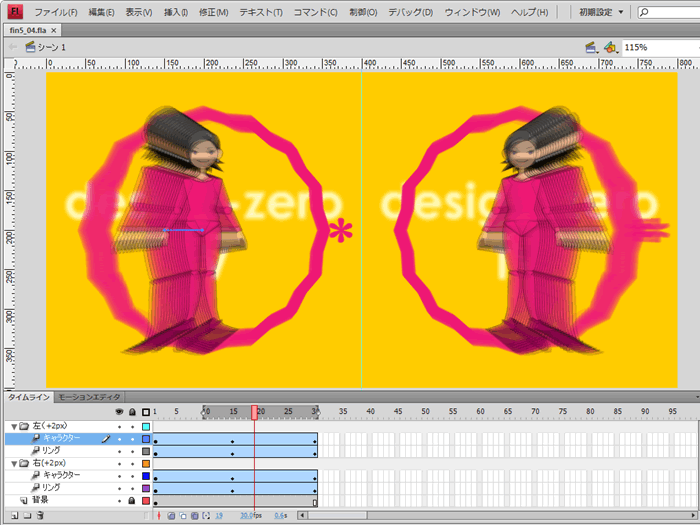Click the Delete layer trash icon
The width and height of the screenshot is (700, 525).
coord(39,516)
